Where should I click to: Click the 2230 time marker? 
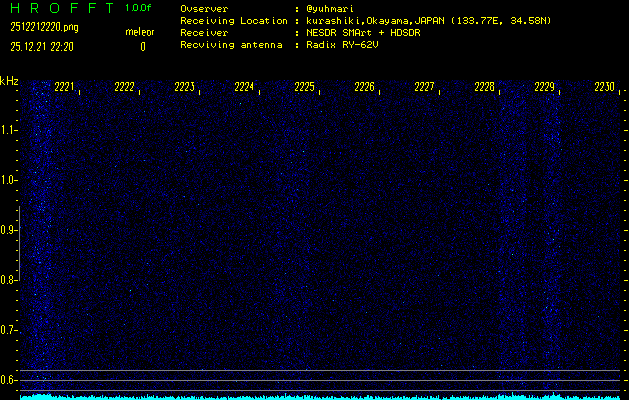tap(605, 87)
